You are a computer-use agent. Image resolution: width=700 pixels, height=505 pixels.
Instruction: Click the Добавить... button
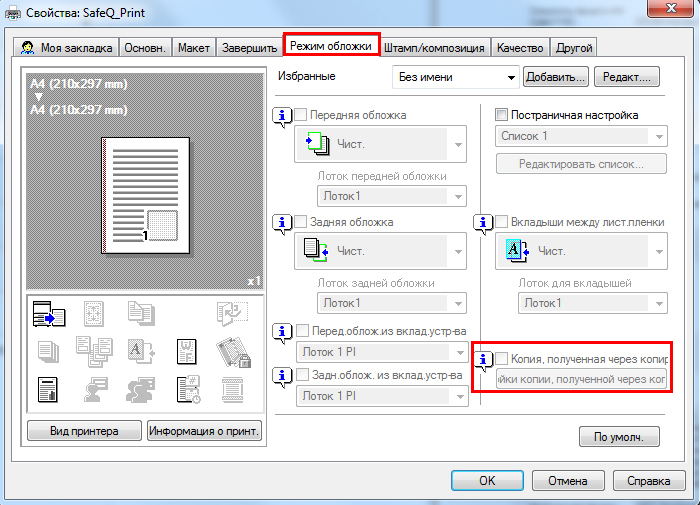[x=556, y=77]
